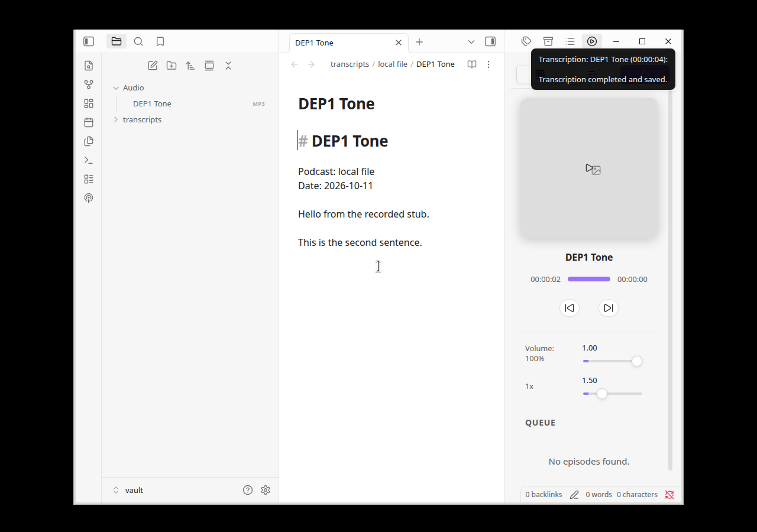Open the archive box sidebar tab
The height and width of the screenshot is (532, 757).
pyautogui.click(x=548, y=41)
